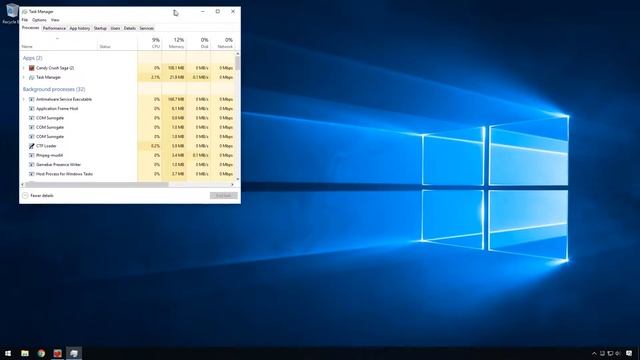640x360 pixels.
Task: Expand the Candy Crush Saga process group
Action: [x=24, y=68]
